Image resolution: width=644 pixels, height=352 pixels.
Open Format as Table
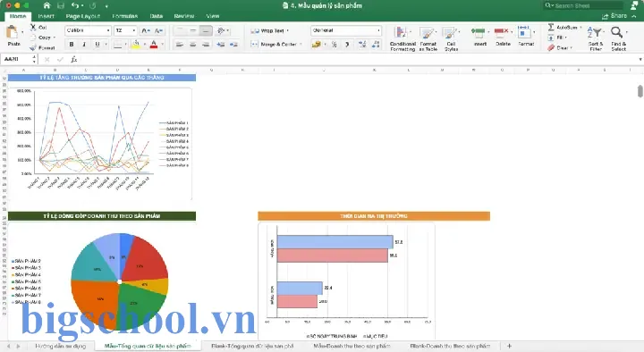coord(428,38)
